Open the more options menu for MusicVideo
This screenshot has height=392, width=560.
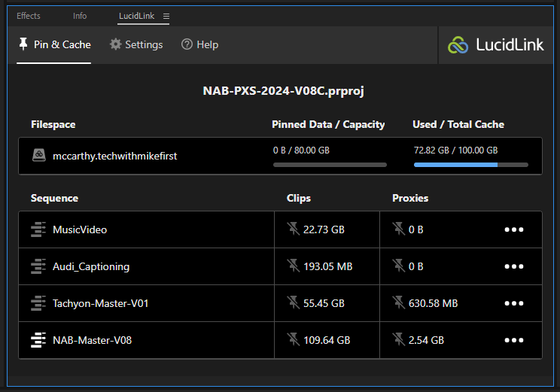(514, 229)
